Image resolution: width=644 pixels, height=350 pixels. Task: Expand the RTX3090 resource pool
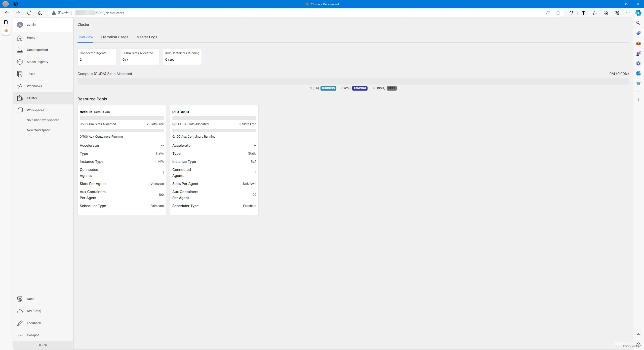click(180, 112)
